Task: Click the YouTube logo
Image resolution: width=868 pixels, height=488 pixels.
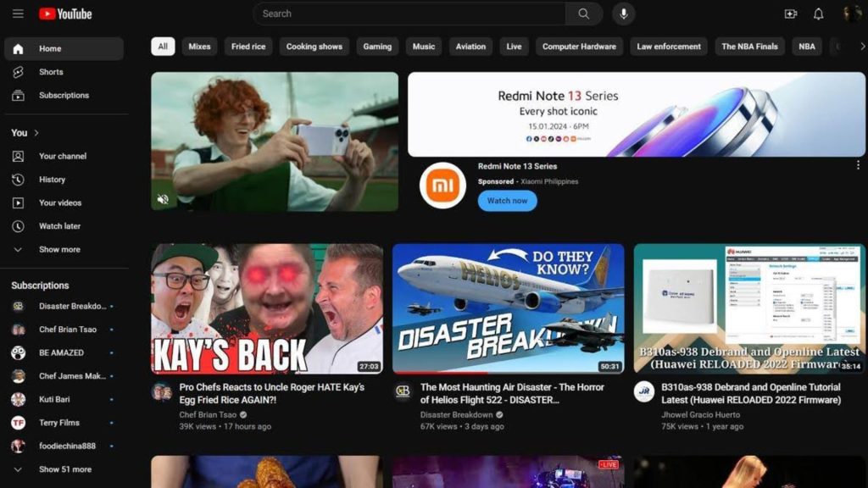Action: pos(65,14)
